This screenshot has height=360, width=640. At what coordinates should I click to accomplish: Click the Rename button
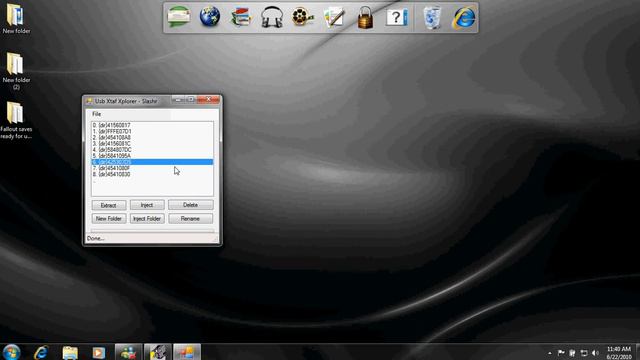190,218
